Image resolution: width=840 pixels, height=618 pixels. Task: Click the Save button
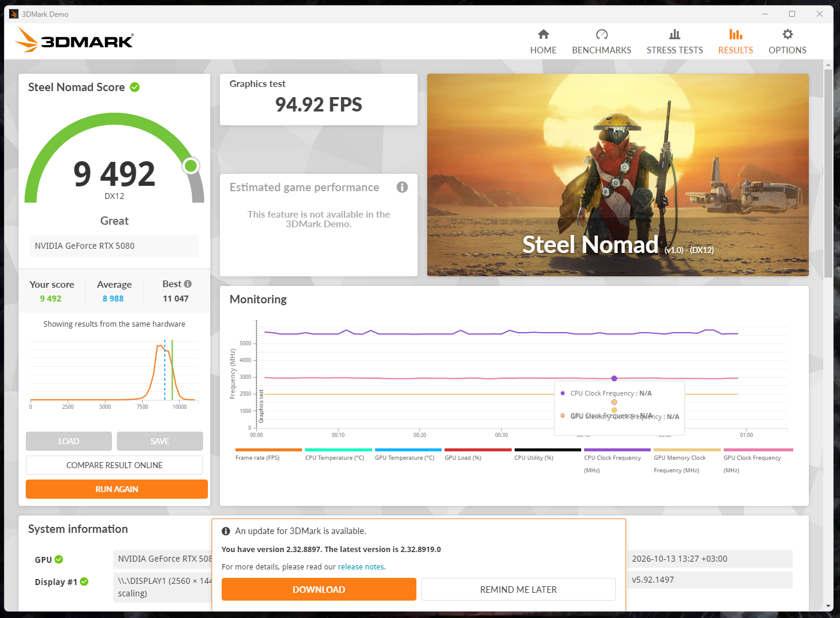point(160,441)
